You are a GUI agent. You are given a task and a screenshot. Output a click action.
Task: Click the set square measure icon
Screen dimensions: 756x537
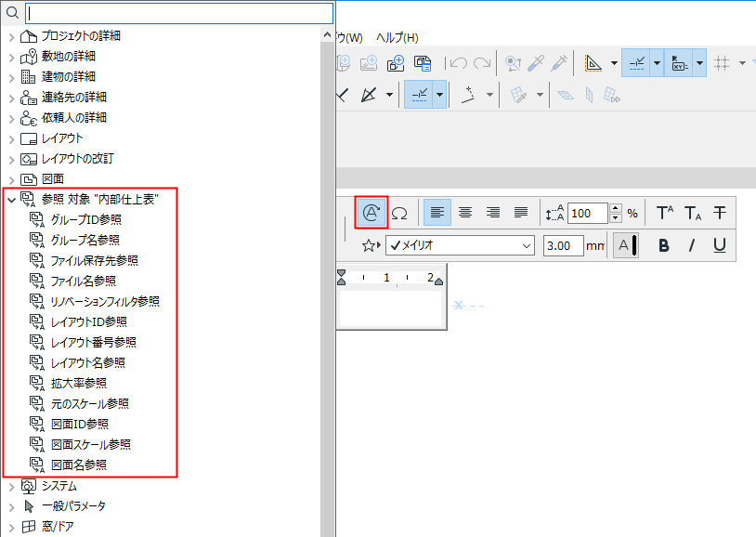click(593, 63)
